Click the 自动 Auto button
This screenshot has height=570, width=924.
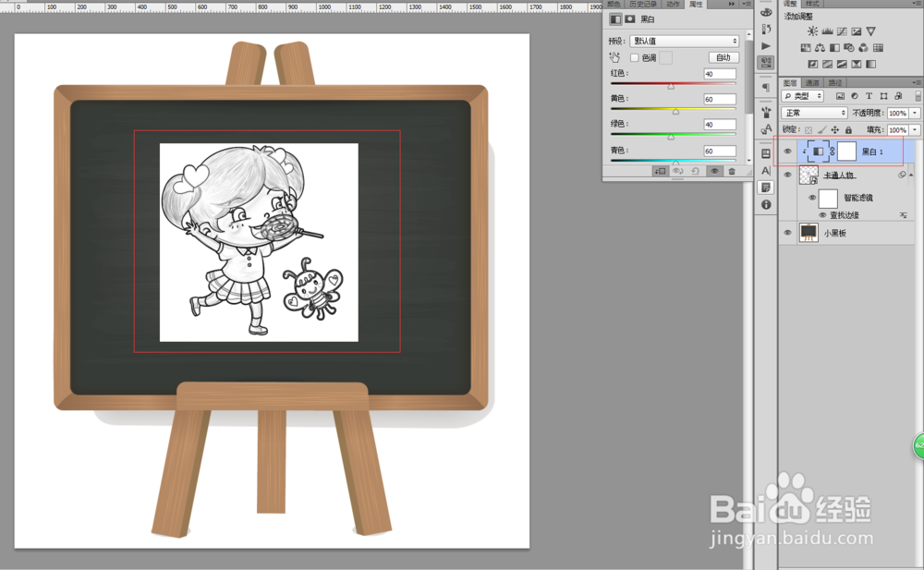click(723, 57)
